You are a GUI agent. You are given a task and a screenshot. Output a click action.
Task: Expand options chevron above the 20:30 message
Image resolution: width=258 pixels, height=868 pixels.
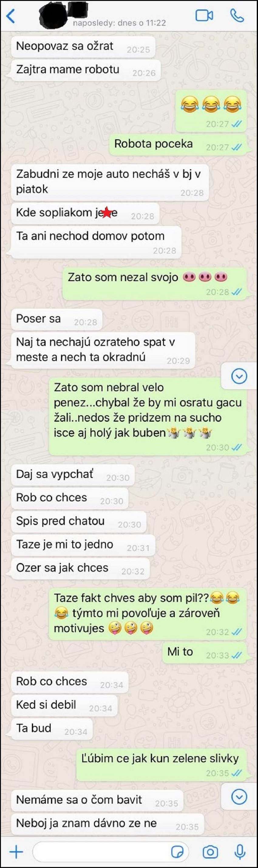239,376
